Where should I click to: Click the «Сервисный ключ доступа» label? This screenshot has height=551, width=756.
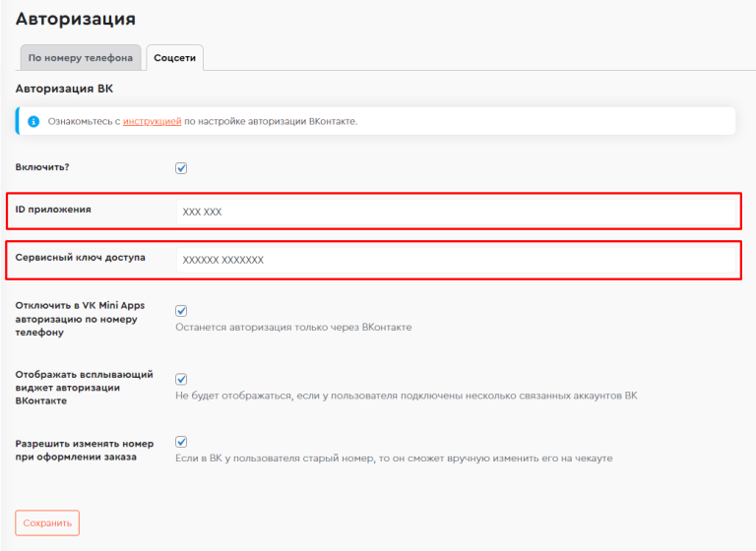[80, 258]
